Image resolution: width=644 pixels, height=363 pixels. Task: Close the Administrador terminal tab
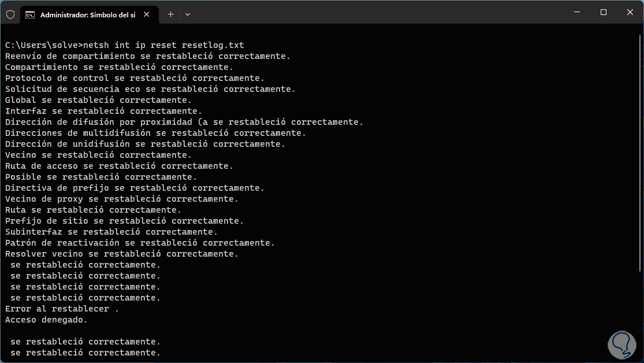[149, 14]
